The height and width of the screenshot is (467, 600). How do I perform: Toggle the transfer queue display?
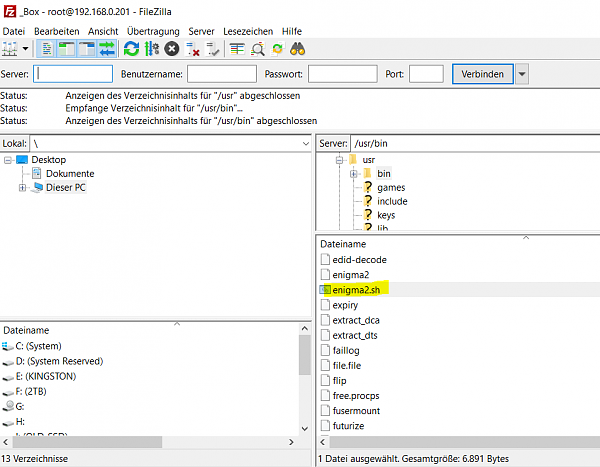click(x=106, y=48)
